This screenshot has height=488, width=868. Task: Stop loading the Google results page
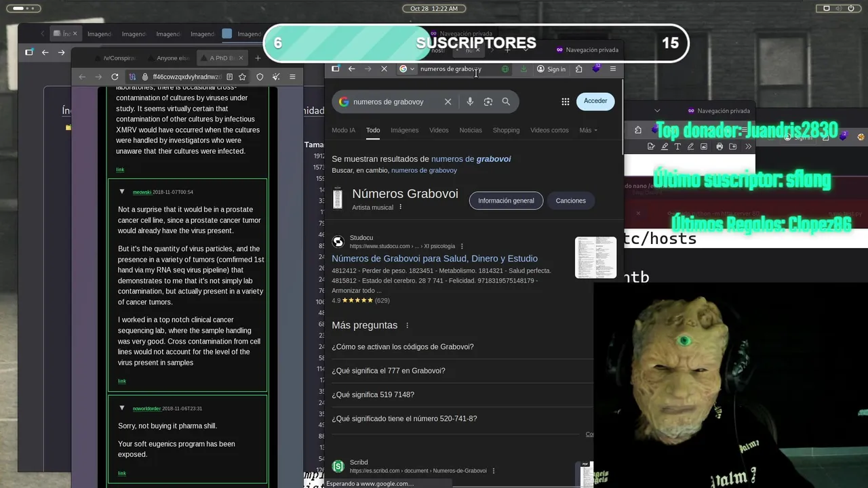[x=384, y=68]
